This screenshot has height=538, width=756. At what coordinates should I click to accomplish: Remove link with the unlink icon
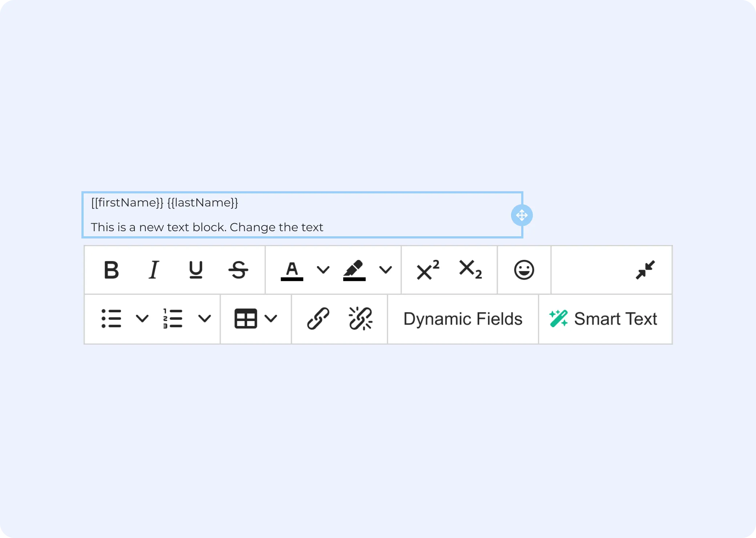tap(360, 319)
